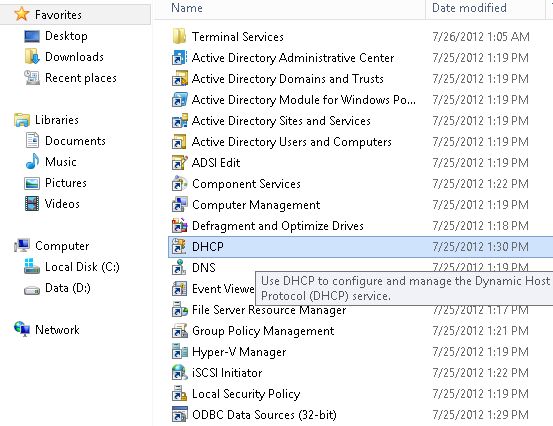553x426 pixels.
Task: Select Computer in the navigation pane
Action: 62,246
